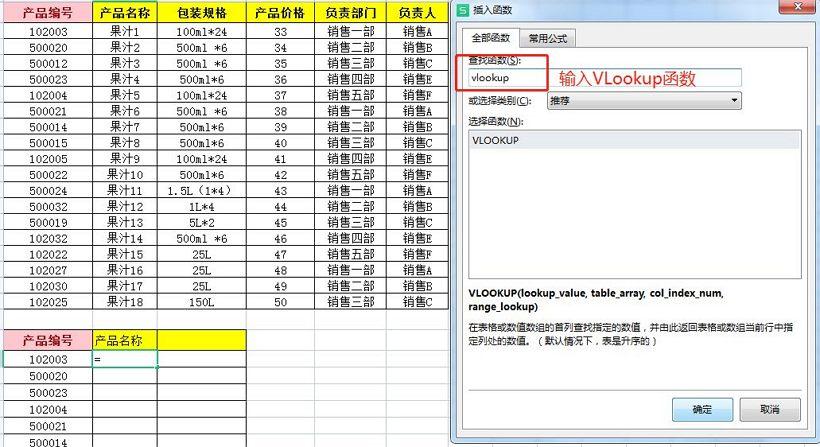820x447 pixels.
Task: Select the 包装规格 header cell
Action: click(x=201, y=13)
